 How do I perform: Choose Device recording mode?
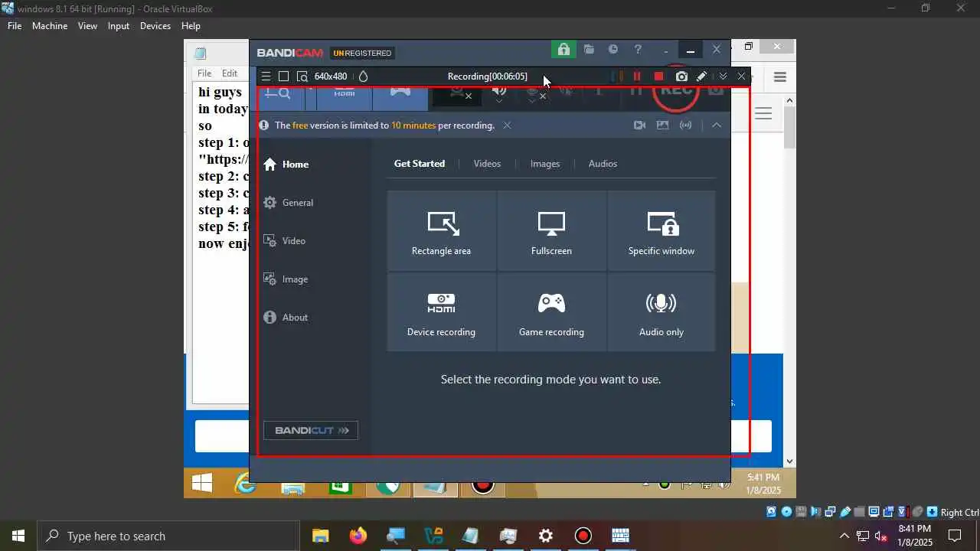click(x=442, y=312)
